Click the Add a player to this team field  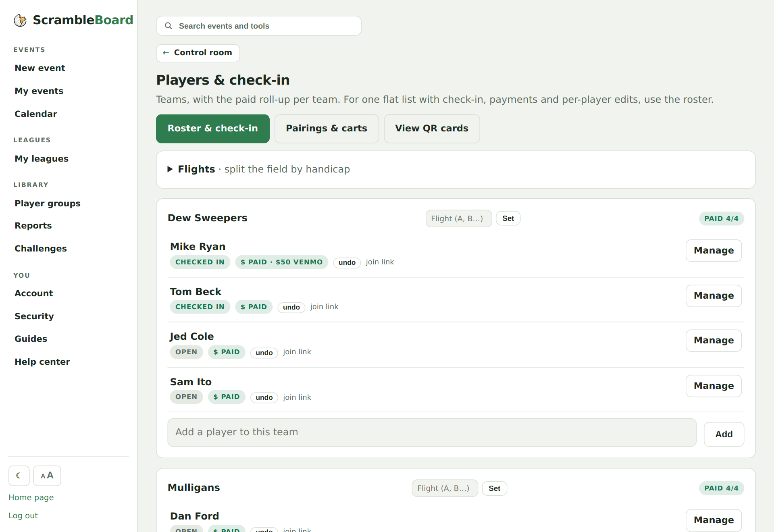[432, 432]
